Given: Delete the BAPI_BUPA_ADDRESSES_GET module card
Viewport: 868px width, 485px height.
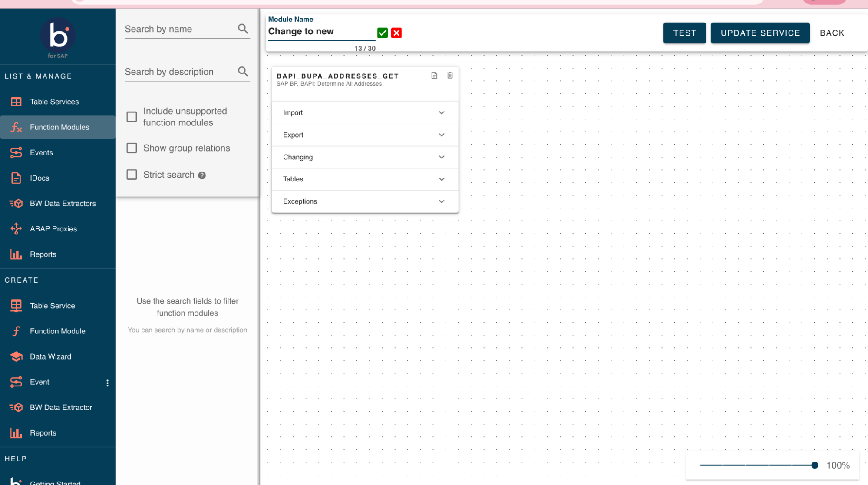Looking at the screenshot, I should tap(450, 76).
